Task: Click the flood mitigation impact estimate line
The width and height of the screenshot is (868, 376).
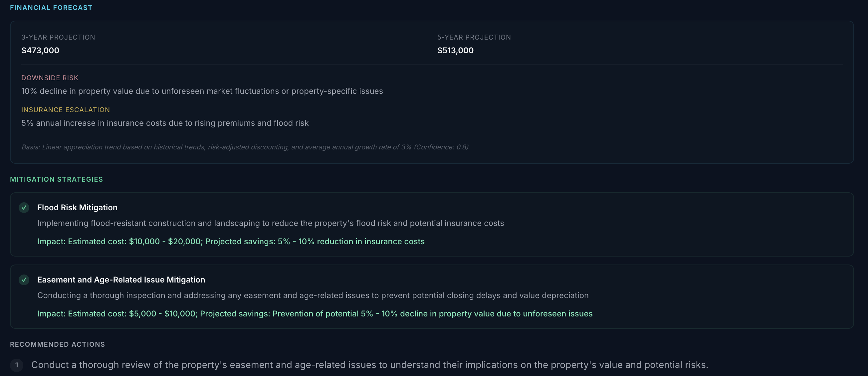Action: tap(231, 242)
